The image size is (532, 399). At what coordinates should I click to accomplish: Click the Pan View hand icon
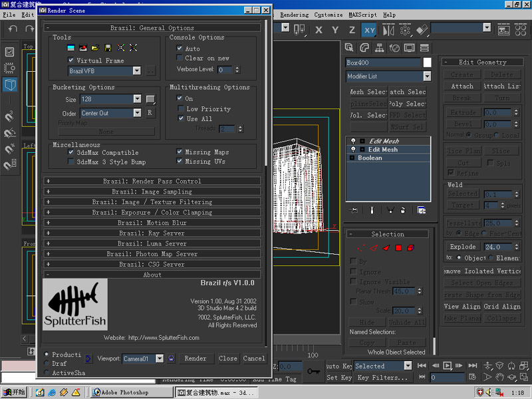click(x=499, y=377)
